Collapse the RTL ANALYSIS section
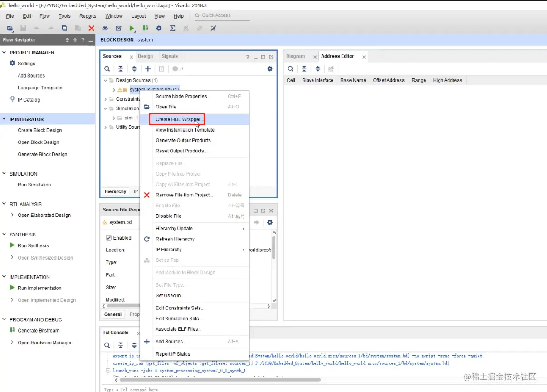The width and height of the screenshot is (547, 392). 5,204
